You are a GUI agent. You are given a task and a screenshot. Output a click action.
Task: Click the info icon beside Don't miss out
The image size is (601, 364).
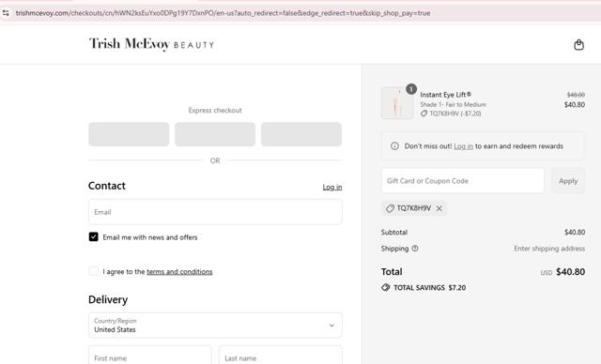click(x=394, y=145)
